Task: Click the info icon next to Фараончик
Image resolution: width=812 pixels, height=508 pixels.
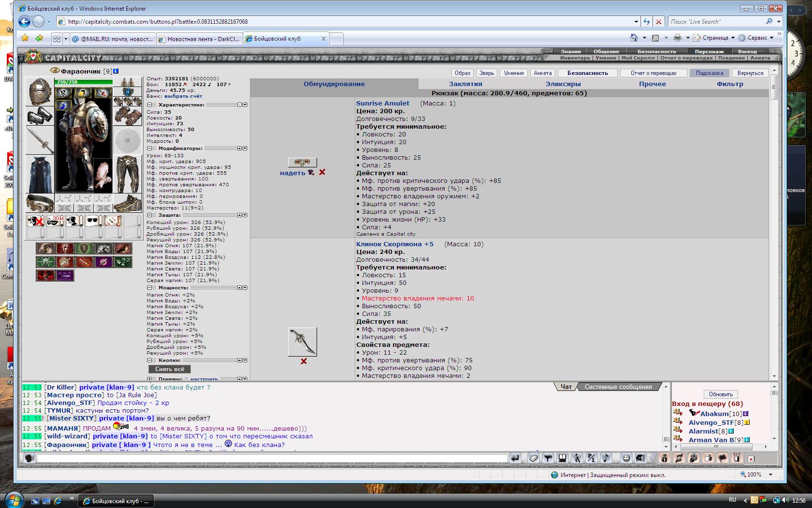Action: tap(116, 71)
